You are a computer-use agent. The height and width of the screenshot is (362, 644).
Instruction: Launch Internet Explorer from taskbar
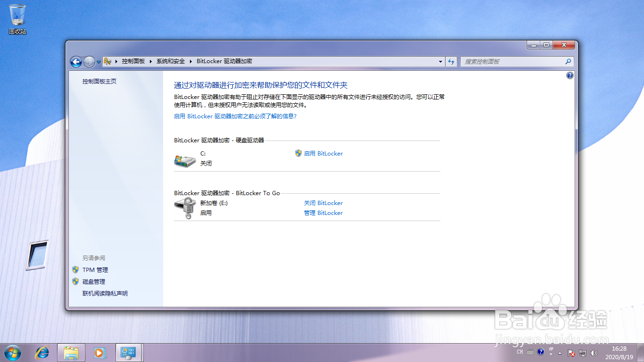click(42, 352)
